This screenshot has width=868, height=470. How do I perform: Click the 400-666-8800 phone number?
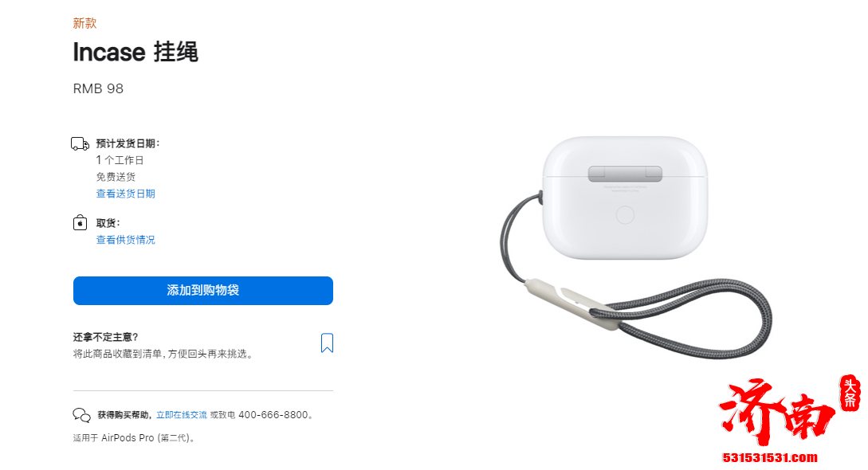pos(273,415)
